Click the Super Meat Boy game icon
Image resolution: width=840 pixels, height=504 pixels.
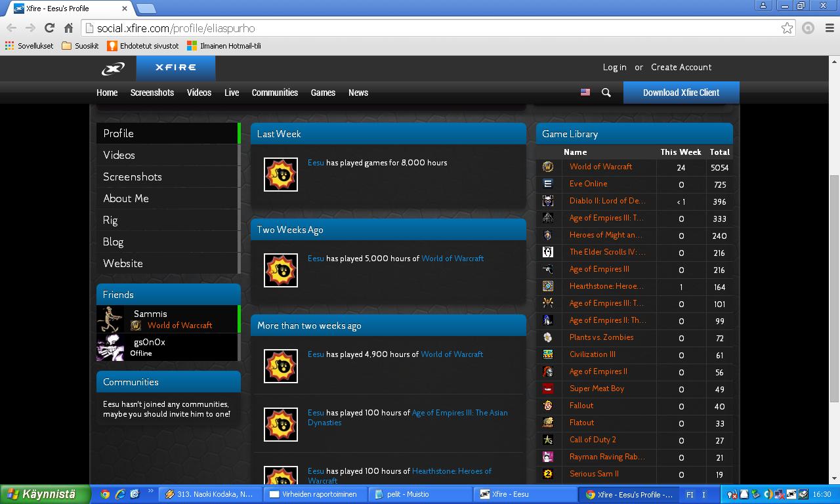coord(548,388)
